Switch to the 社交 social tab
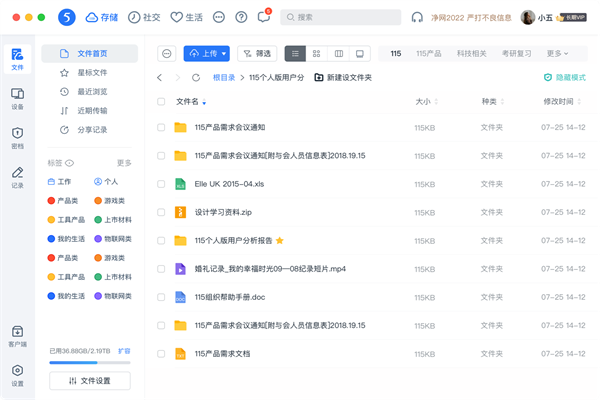 click(144, 17)
